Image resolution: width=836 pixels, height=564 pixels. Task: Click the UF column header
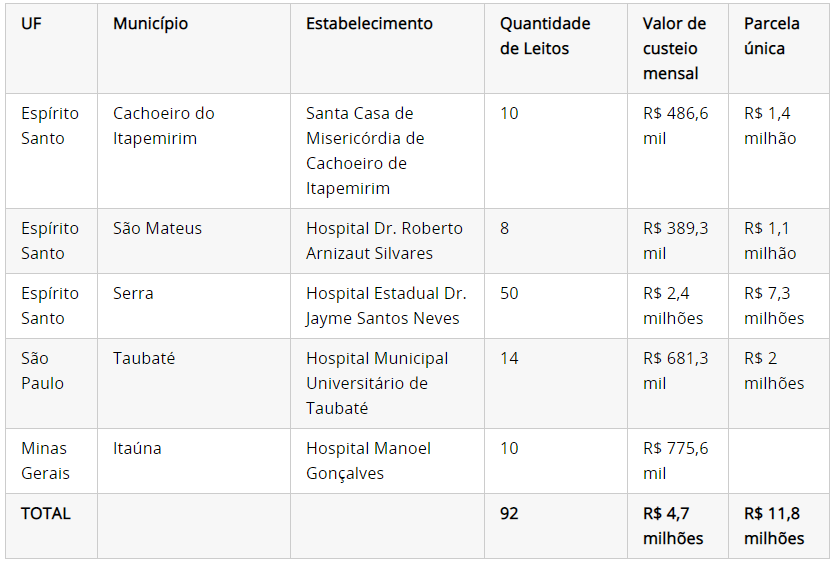[31, 23]
